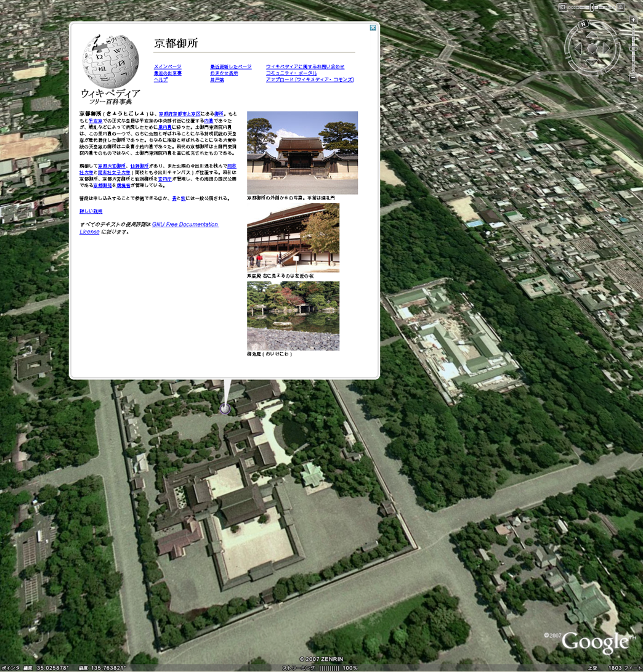Click the 御池庭 pond garden photo thumbnail
This screenshot has height=672, width=643.
(x=293, y=316)
